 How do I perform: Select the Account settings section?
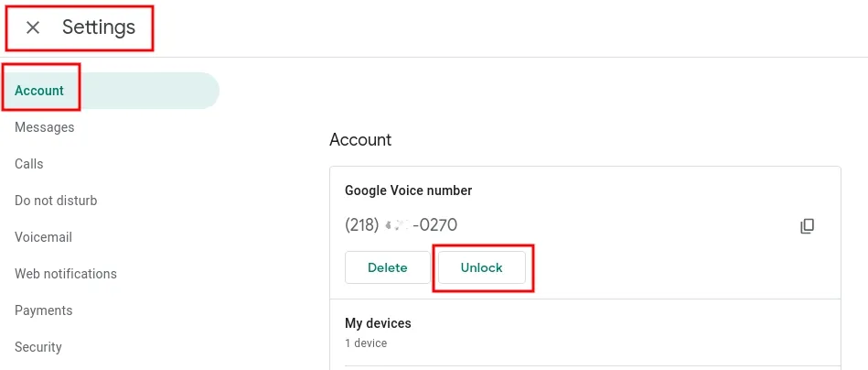pos(110,91)
